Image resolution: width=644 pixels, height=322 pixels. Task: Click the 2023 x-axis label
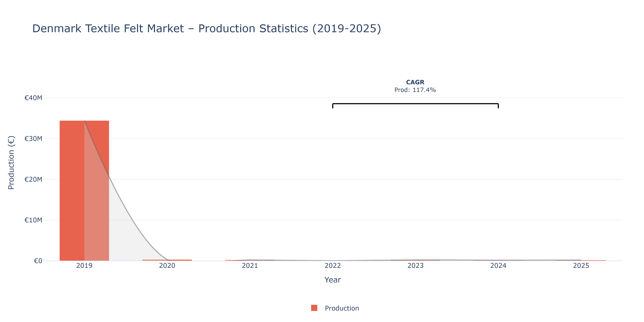click(x=416, y=266)
